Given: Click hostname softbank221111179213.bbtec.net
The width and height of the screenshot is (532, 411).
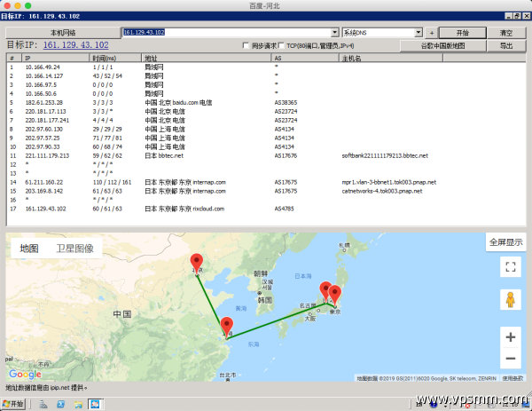Looking at the screenshot, I should [385, 155].
